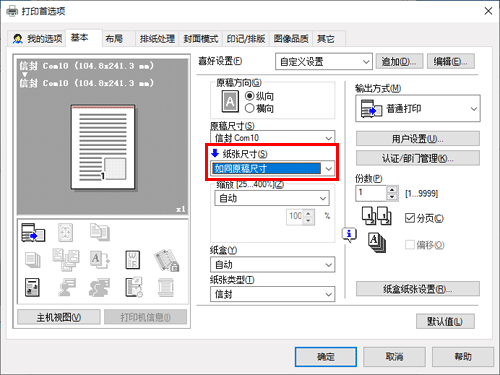Click zoom percentage down arrow beside 100
The height and width of the screenshot is (375, 500).
(309, 221)
